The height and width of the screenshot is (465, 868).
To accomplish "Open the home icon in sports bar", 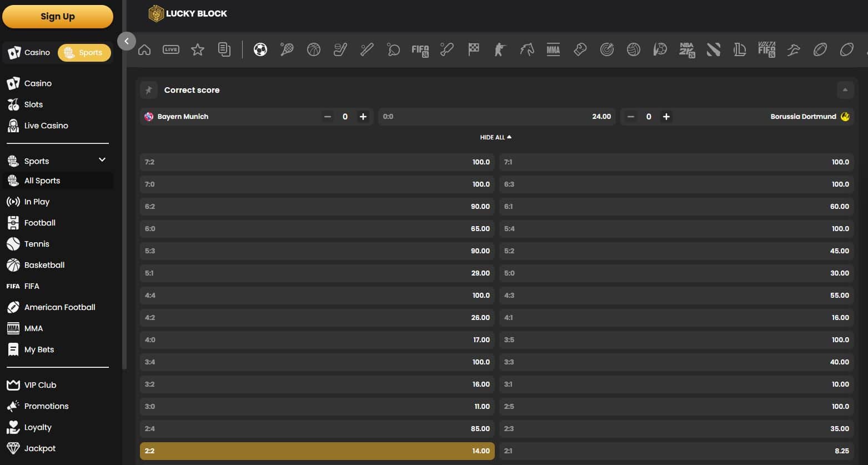I will coord(144,50).
